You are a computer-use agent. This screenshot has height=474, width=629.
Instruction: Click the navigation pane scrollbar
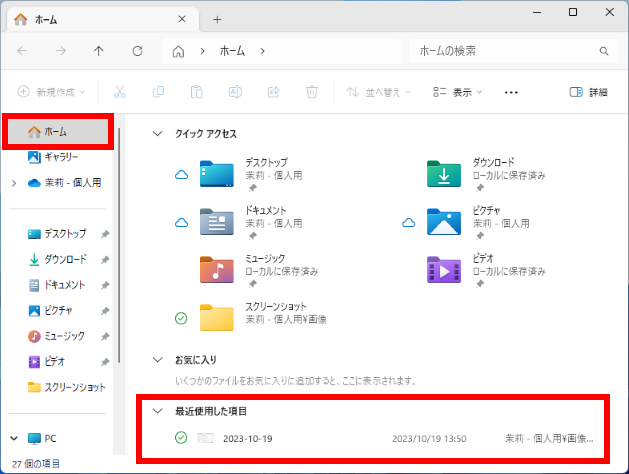[119, 245]
